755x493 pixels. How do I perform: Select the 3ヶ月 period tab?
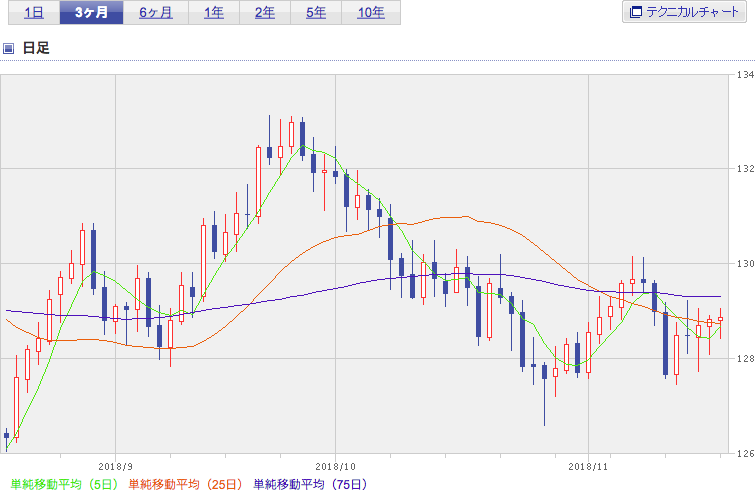tap(91, 13)
